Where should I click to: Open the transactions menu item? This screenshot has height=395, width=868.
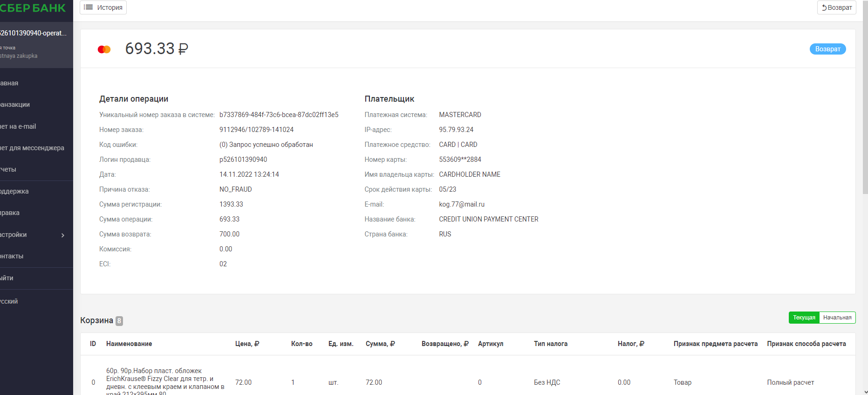pos(15,104)
